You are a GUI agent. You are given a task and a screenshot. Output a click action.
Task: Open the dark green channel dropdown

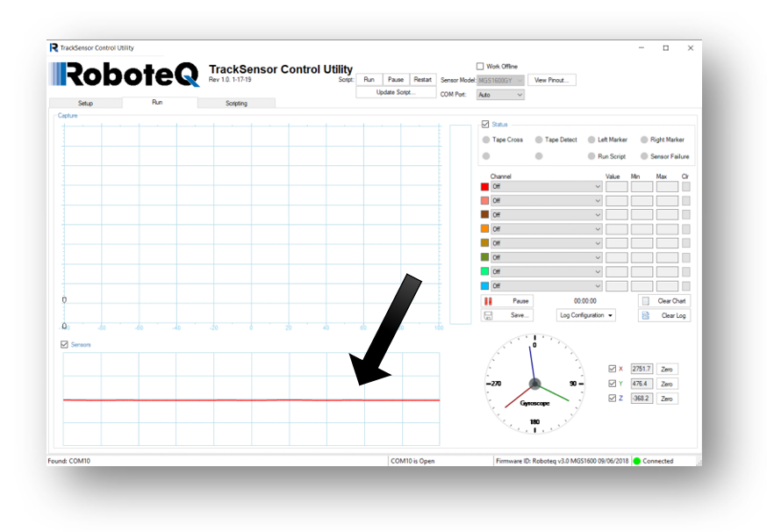547,257
